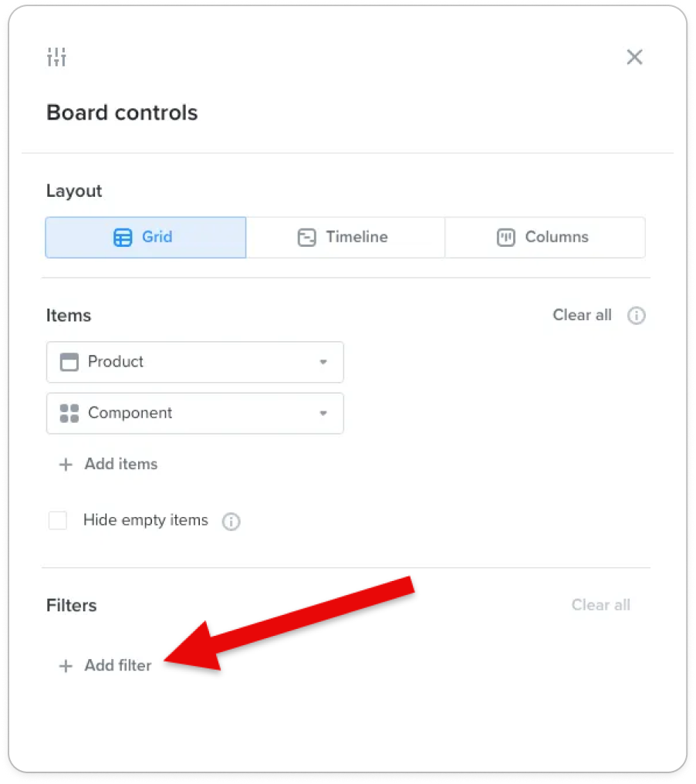Click the Timeline layout icon

click(x=307, y=238)
